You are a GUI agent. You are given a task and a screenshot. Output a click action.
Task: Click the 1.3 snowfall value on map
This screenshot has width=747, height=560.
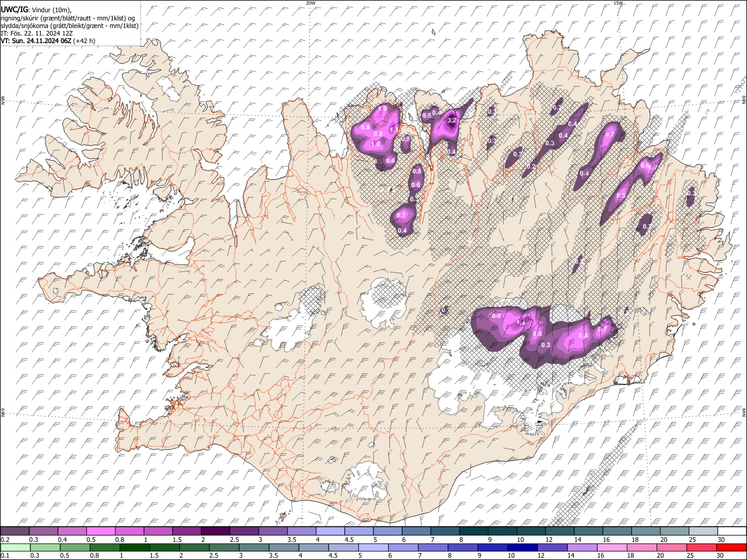pyautogui.click(x=393, y=129)
